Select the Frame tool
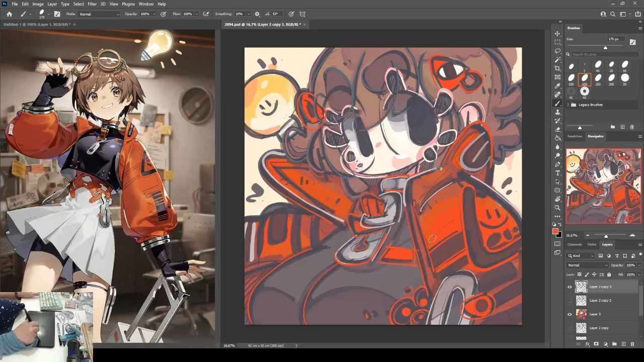The width and height of the screenshot is (644, 362). pos(557,77)
